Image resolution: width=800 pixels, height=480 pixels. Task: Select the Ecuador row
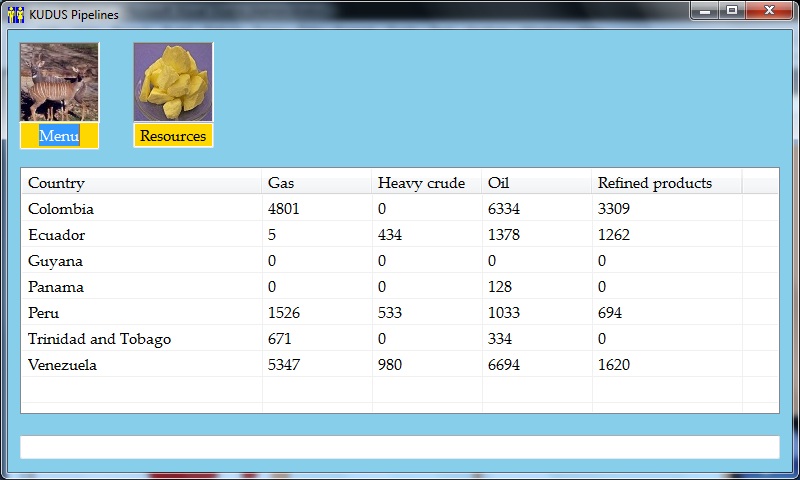[400, 234]
